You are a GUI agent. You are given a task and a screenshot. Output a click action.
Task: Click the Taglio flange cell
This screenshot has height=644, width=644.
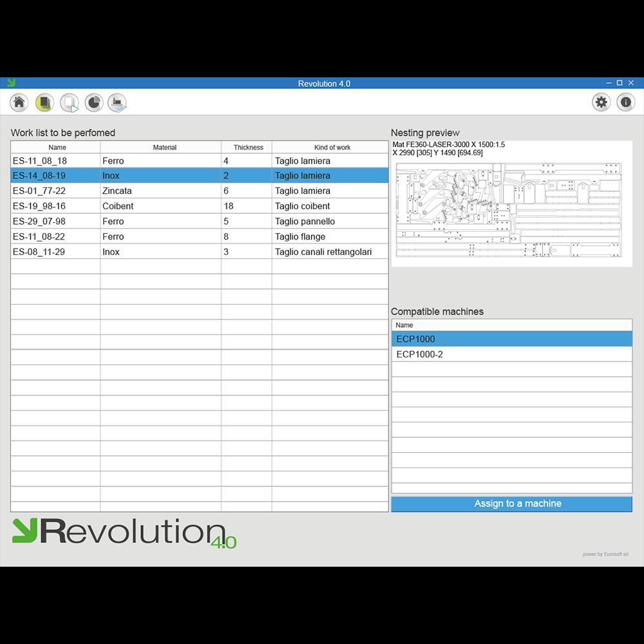coord(330,236)
